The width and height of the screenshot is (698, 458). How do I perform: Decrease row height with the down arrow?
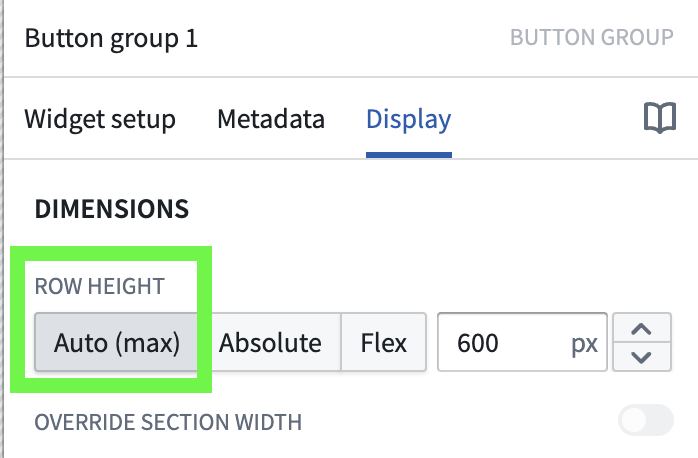pyautogui.click(x=640, y=357)
